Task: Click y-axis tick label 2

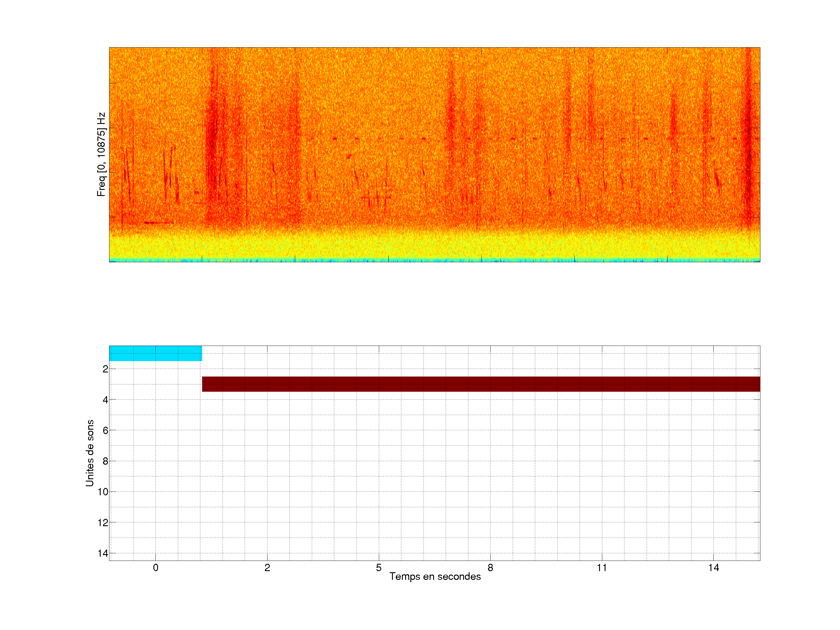Action: coord(105,369)
